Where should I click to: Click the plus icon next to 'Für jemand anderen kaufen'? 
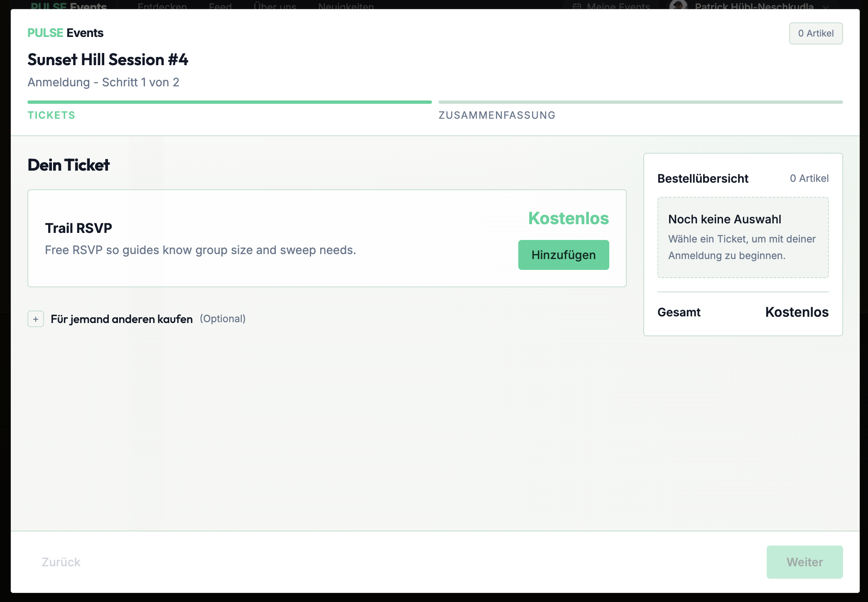pos(36,319)
